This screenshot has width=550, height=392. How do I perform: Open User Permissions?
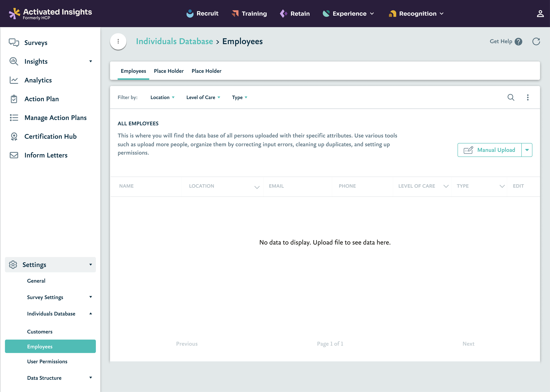(47, 361)
